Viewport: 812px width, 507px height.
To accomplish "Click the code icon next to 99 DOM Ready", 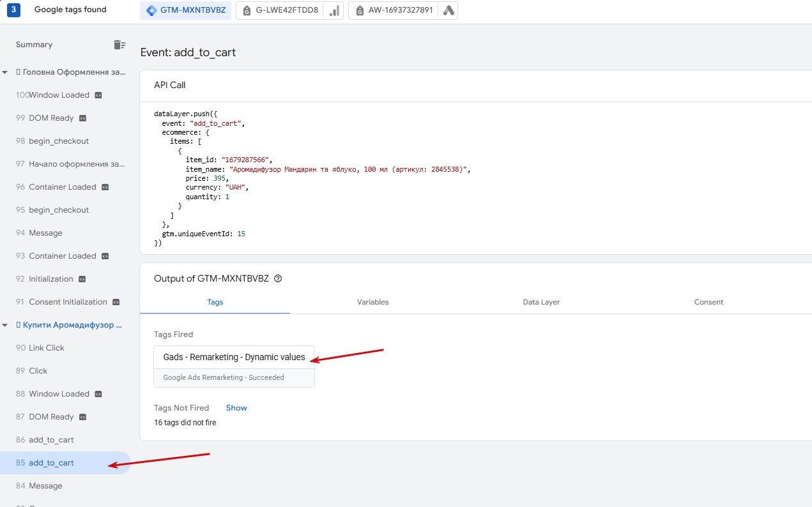I will coord(82,118).
